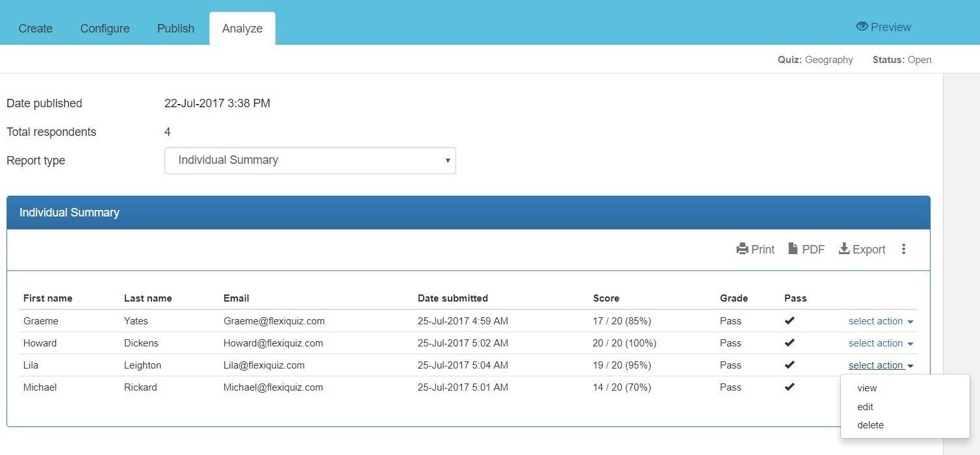Screen dimensions: 980x455
Task: Choose view from the action menu
Action: pyautogui.click(x=867, y=388)
